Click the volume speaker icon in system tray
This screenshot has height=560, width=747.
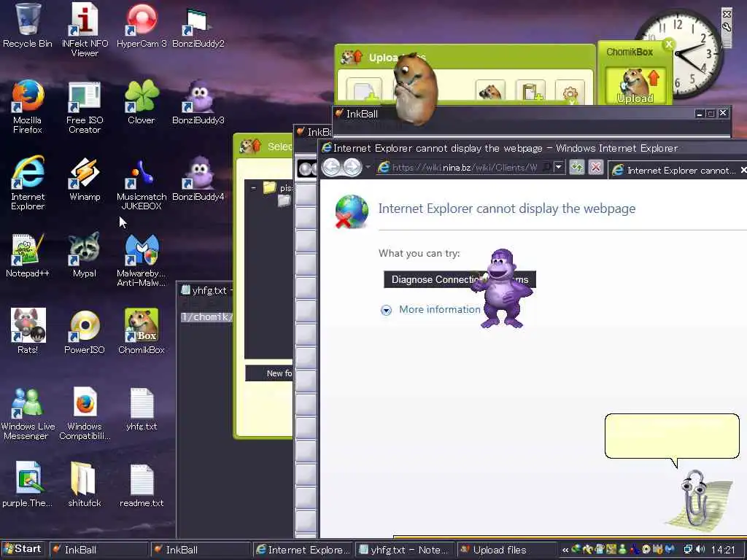(700, 550)
